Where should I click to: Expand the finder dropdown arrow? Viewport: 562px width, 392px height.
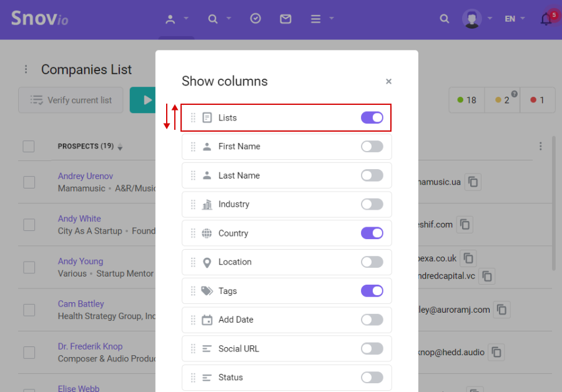point(229,18)
